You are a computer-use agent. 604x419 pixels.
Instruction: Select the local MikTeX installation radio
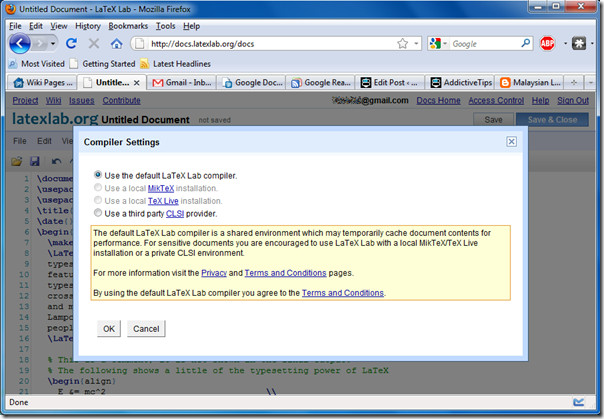tap(98, 188)
